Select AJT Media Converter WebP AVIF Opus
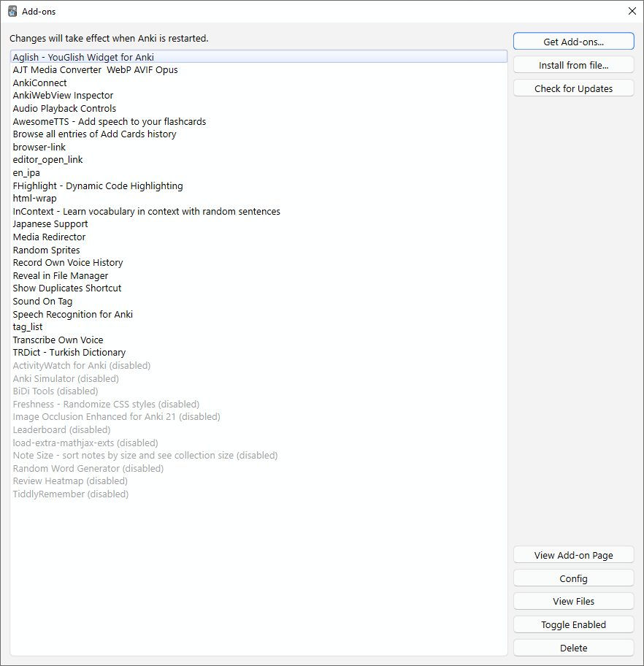 pos(258,69)
